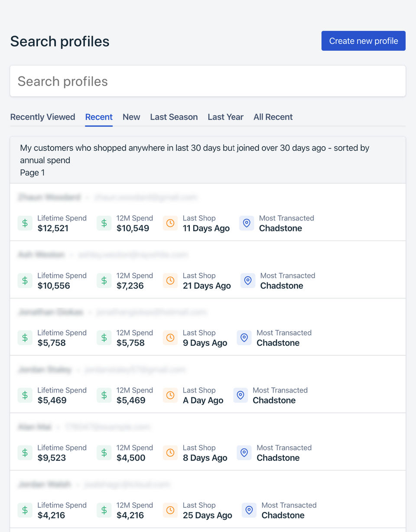Click the dollar icon beside Lifetime Spend $5,758
Image resolution: width=416 pixels, height=532 pixels.
pos(25,338)
